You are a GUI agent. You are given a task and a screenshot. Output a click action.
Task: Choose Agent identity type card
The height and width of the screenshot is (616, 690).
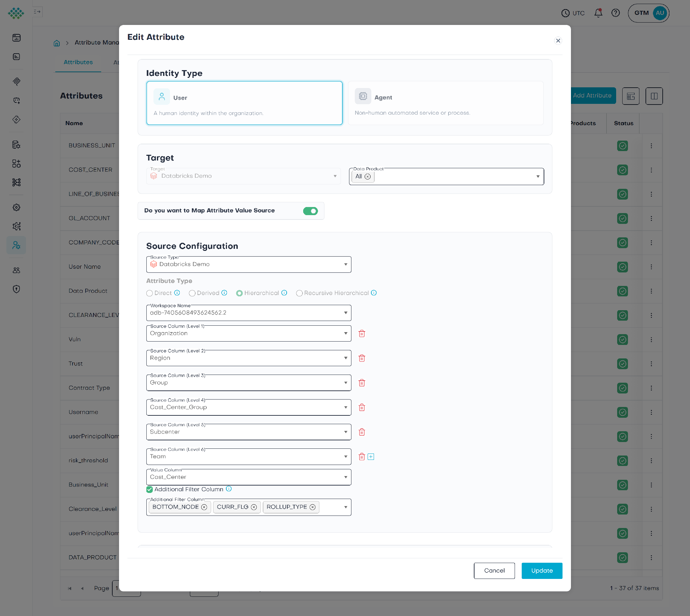pos(445,103)
